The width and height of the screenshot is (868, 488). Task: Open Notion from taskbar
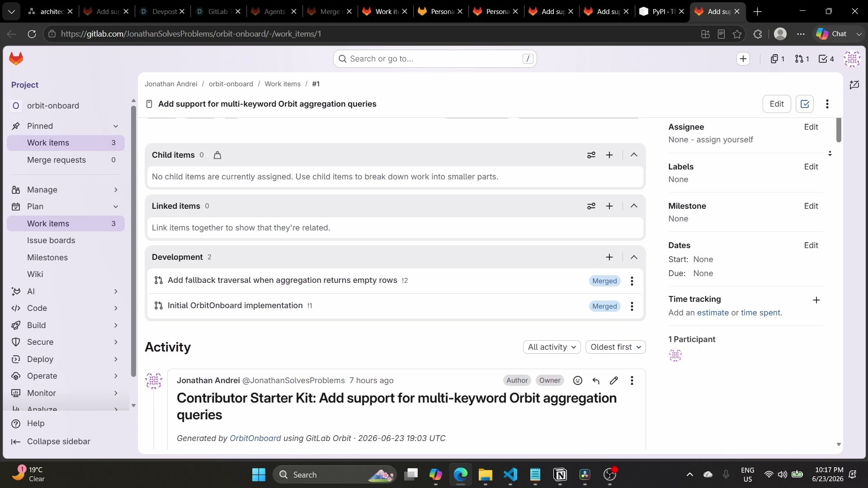(x=560, y=474)
